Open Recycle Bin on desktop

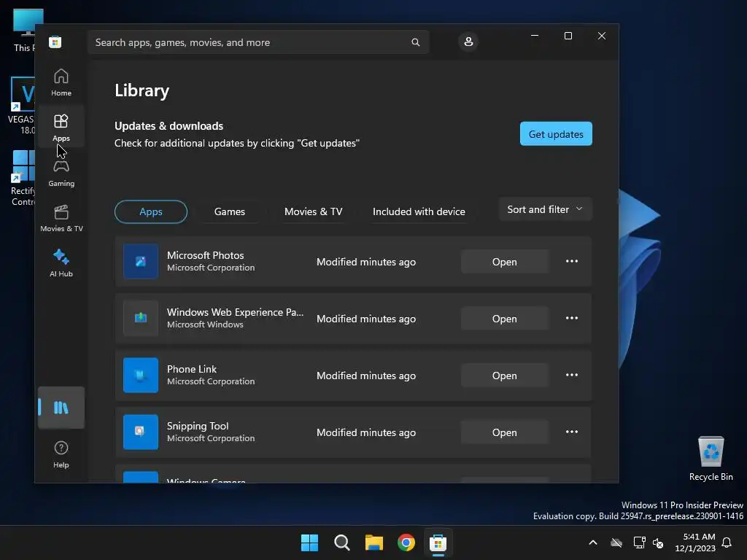pyautogui.click(x=711, y=459)
